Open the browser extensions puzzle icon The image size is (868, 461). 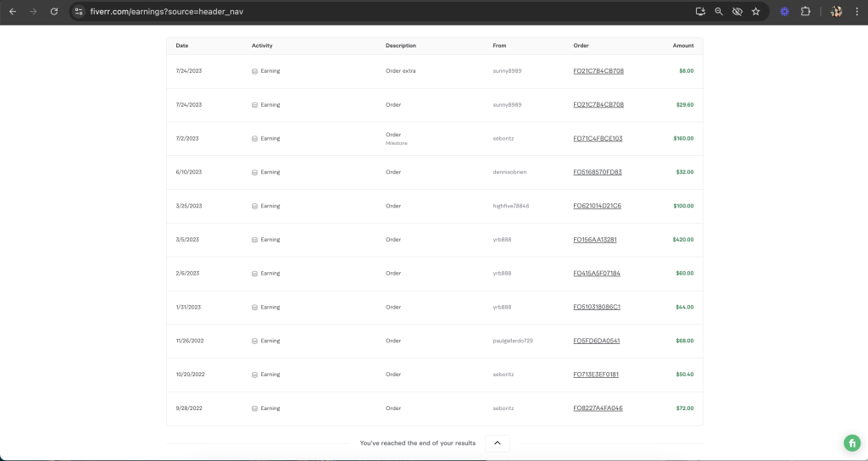(x=805, y=12)
